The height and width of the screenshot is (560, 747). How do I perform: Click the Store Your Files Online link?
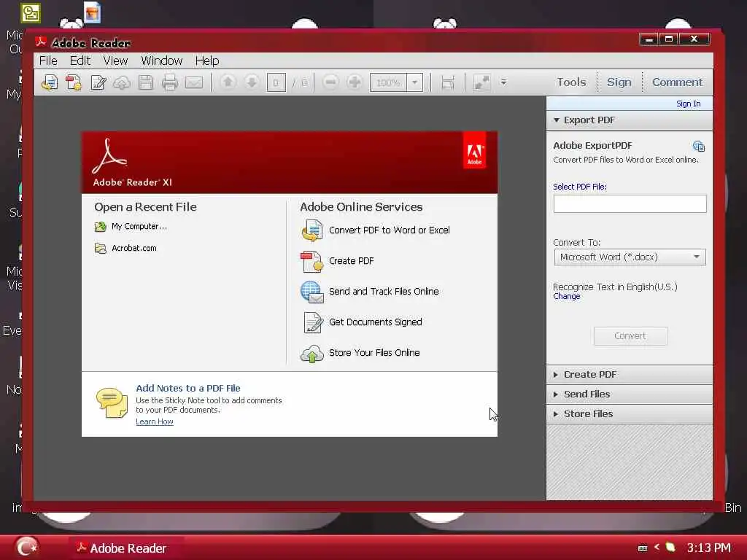(374, 353)
